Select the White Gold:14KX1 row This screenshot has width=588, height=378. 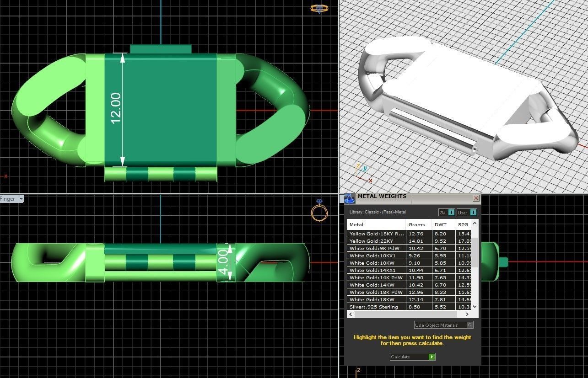click(x=409, y=271)
